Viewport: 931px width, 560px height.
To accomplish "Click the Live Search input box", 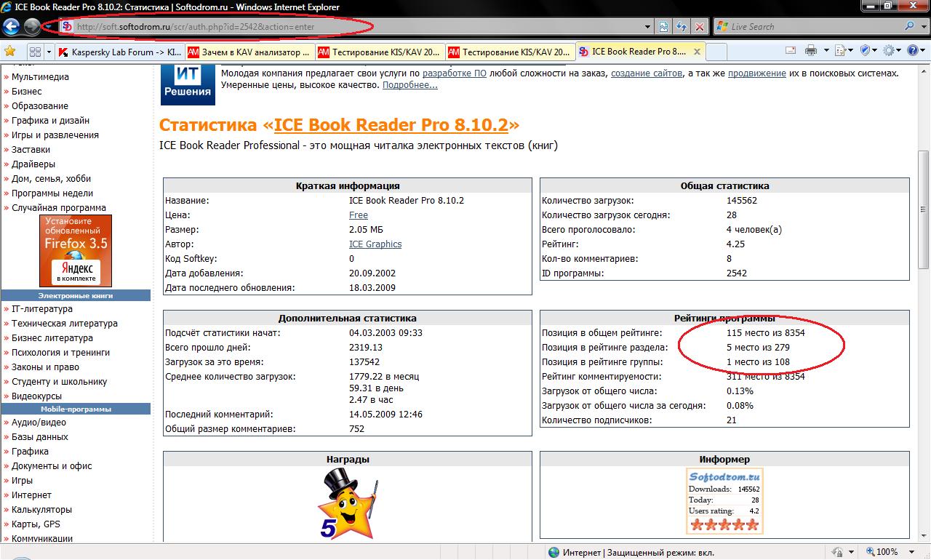I will coord(815,27).
